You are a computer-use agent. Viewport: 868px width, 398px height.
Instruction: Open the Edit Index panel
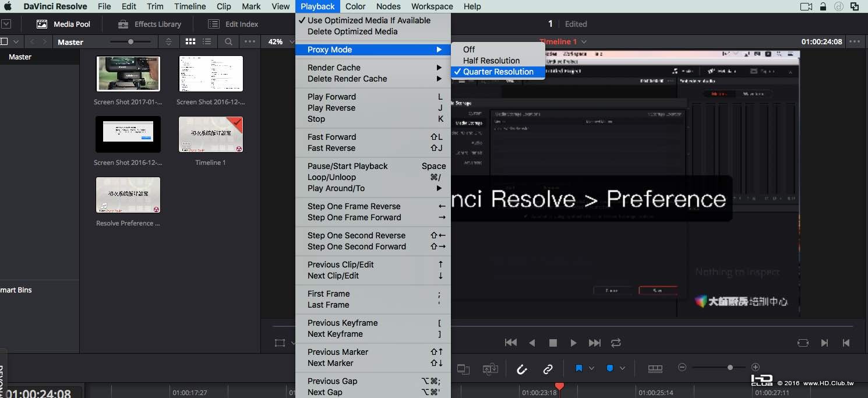(233, 24)
